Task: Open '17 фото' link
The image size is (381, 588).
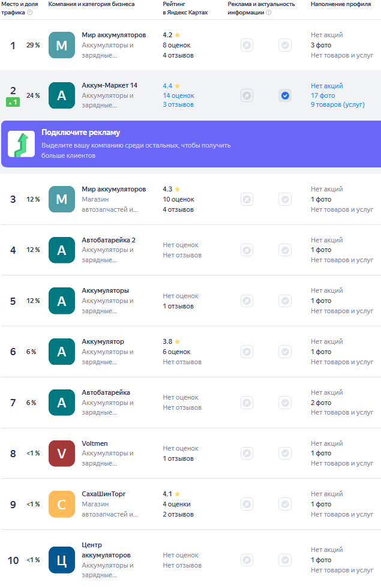Action: coord(323,95)
